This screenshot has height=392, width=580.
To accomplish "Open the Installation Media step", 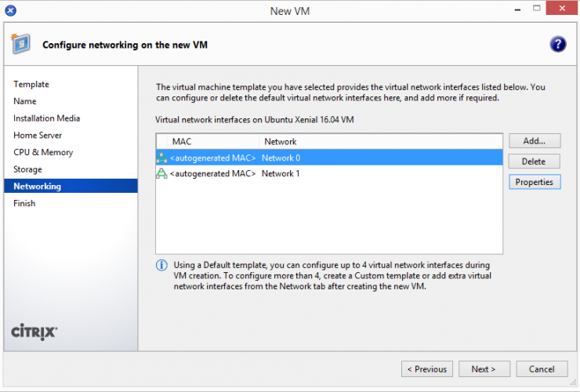I will [46, 118].
